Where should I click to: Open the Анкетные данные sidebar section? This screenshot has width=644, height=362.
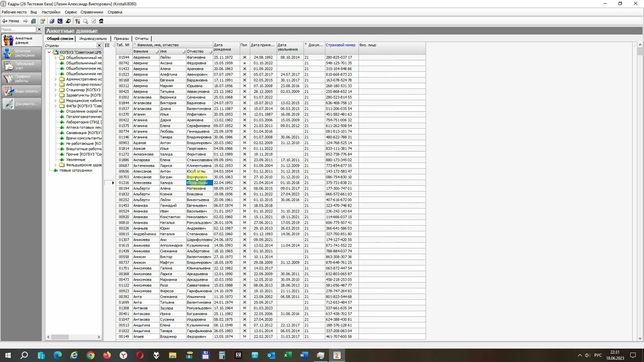click(22, 41)
